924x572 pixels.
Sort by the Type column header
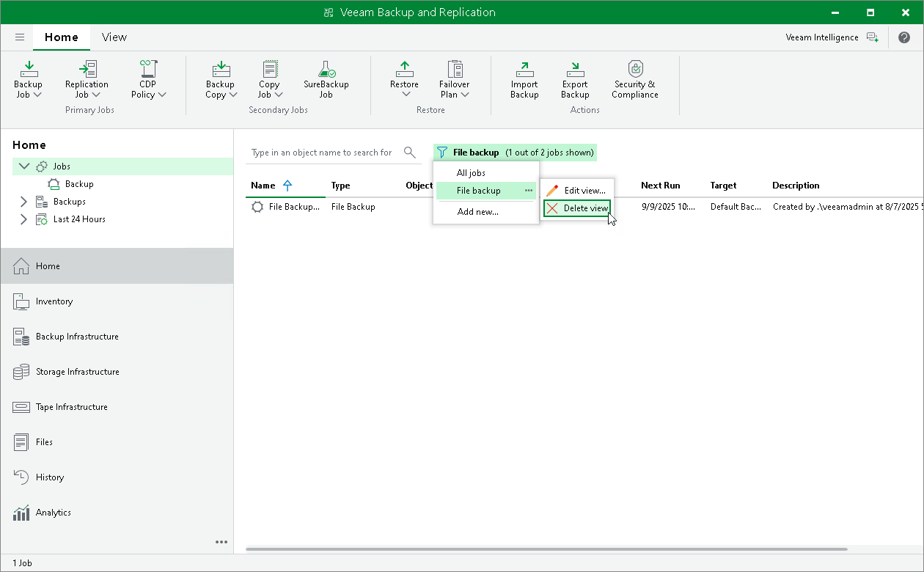coord(340,186)
